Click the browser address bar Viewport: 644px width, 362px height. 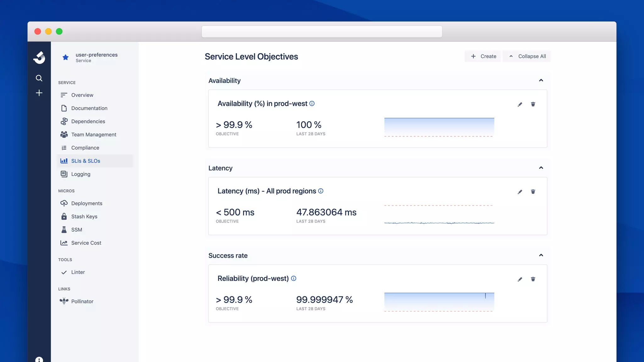click(x=322, y=32)
